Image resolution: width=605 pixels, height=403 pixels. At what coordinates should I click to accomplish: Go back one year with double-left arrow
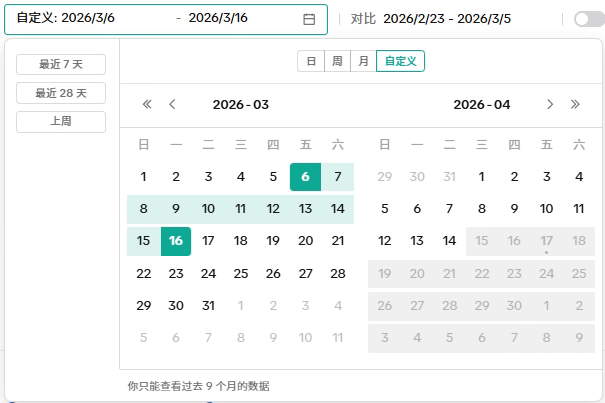(x=147, y=104)
